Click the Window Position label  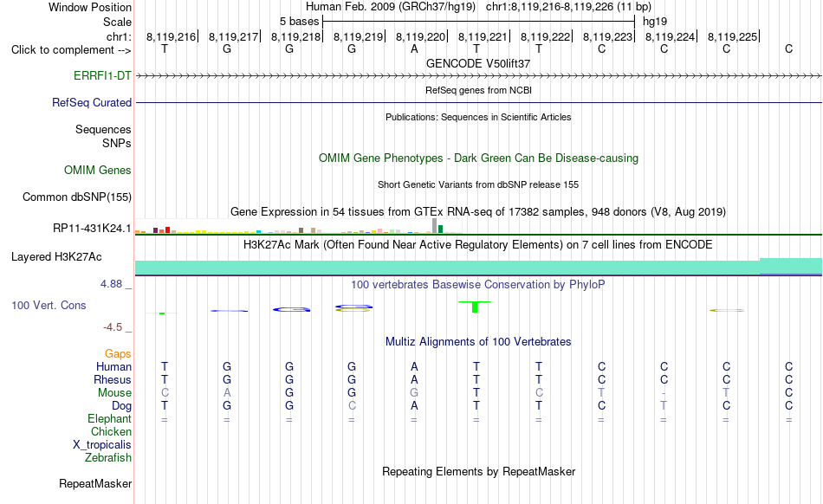(90, 7)
